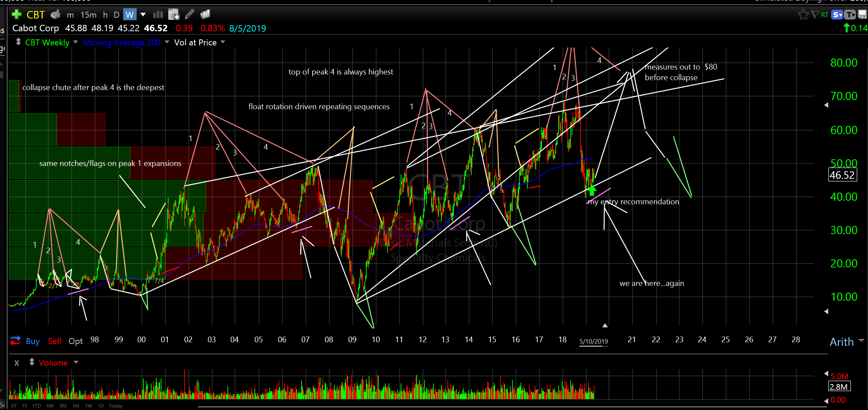Switch to the Daily (D) timeframe
The height and width of the screenshot is (410, 868).
click(x=116, y=15)
